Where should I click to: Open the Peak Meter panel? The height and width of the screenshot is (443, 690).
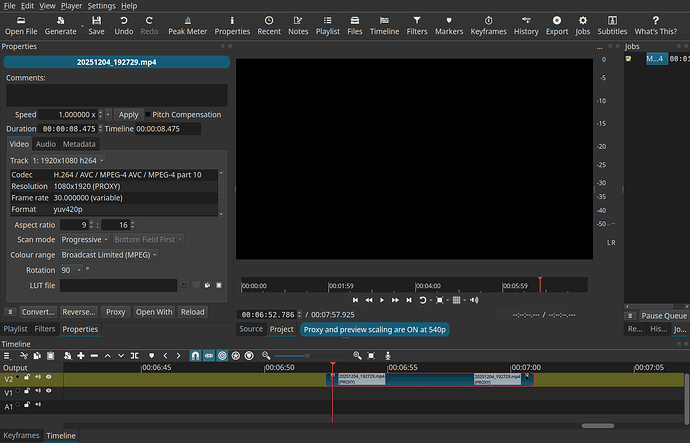pos(187,26)
